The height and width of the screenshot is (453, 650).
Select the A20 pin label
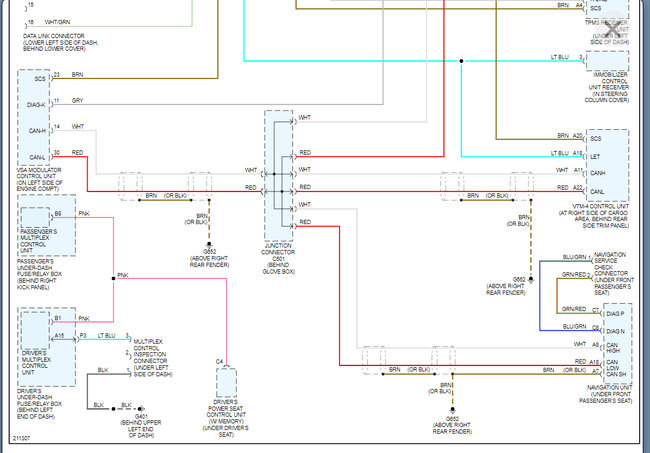pyautogui.click(x=577, y=136)
